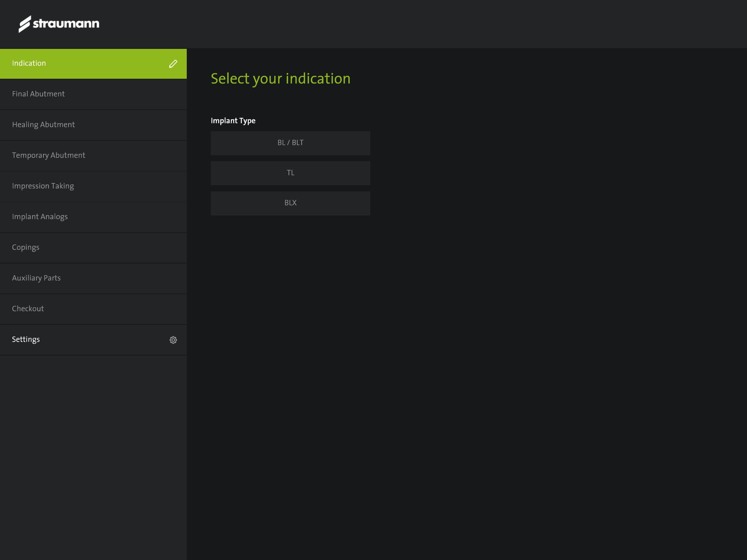Open the Auxiliary Parts step

click(36, 278)
